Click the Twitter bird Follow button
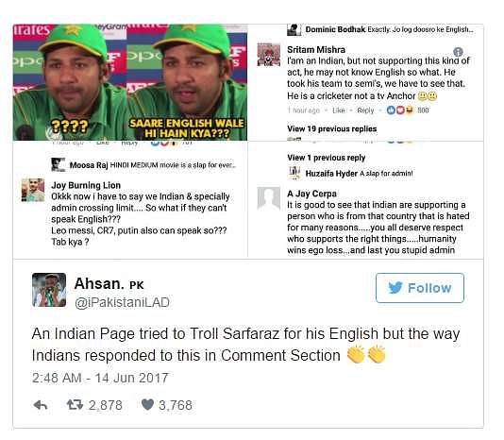Screen dimensions: 504x440 [420, 288]
